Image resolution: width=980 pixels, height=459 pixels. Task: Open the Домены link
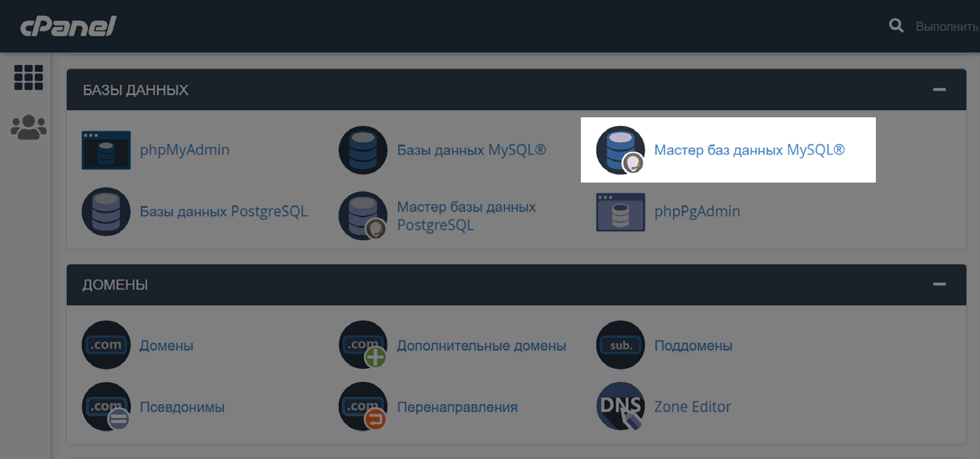click(x=166, y=346)
